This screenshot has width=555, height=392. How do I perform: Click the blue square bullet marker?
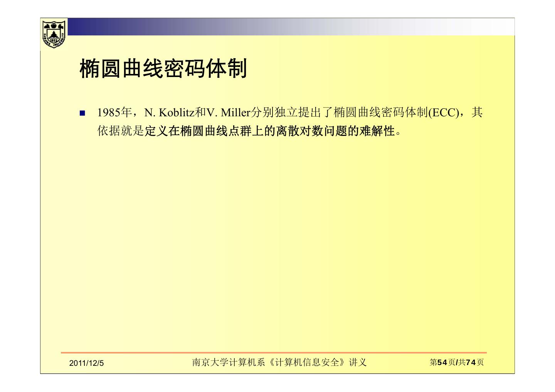pyautogui.click(x=82, y=113)
